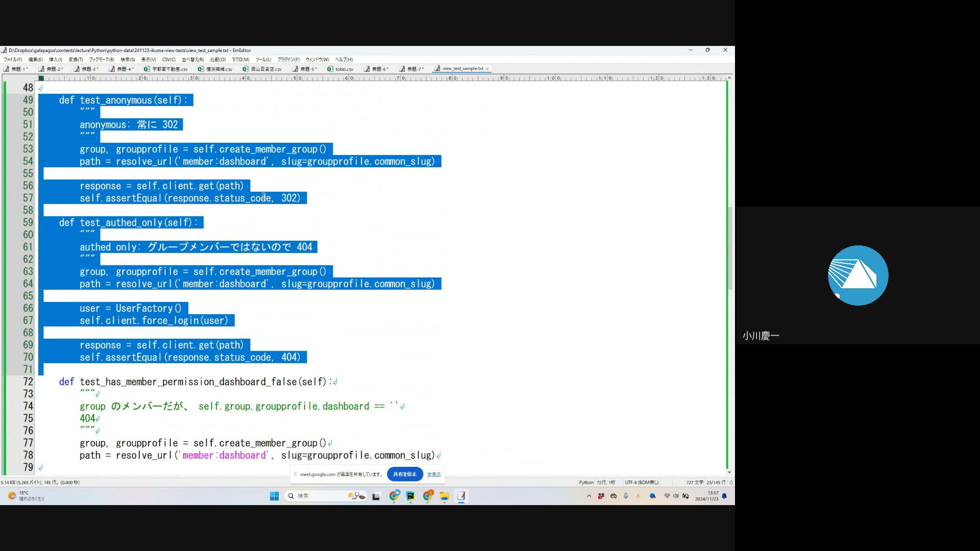
Task: Switch to the tokei.csv tab
Action: (344, 69)
